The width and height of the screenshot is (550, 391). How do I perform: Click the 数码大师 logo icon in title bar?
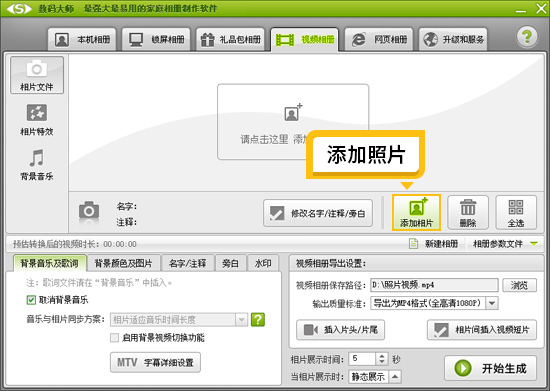19,9
